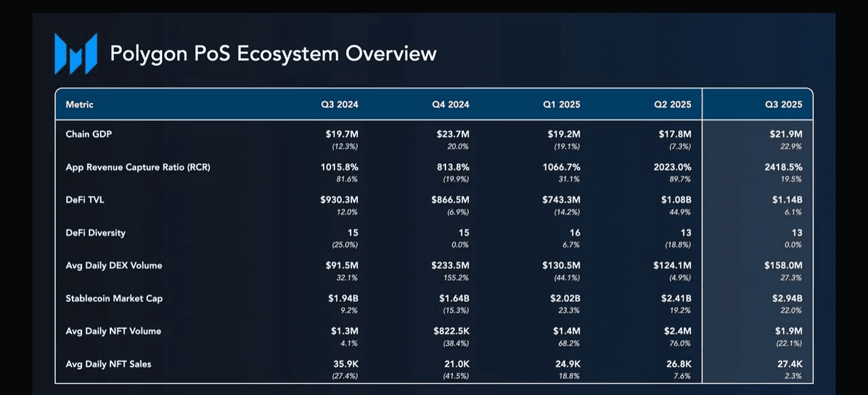Select the Avg Daily DEX Volume label

[114, 265]
